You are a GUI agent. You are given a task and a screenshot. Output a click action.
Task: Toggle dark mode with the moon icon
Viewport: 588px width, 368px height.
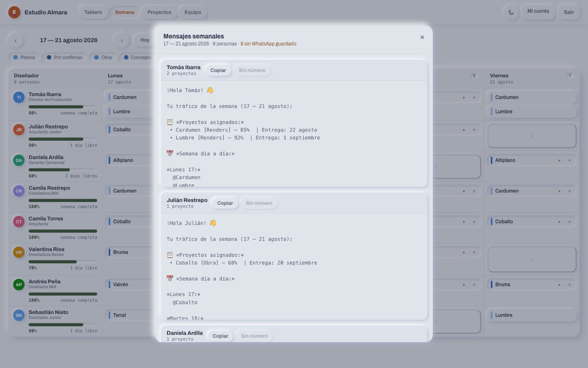511,12
